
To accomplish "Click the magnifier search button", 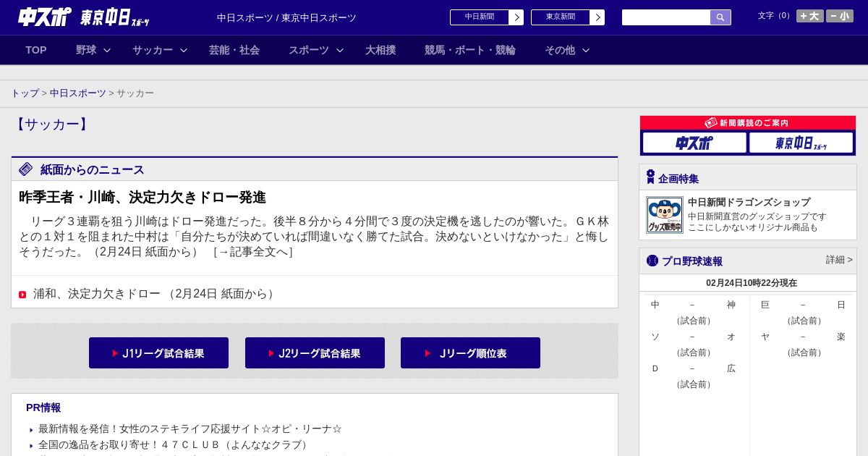I will (x=720, y=17).
